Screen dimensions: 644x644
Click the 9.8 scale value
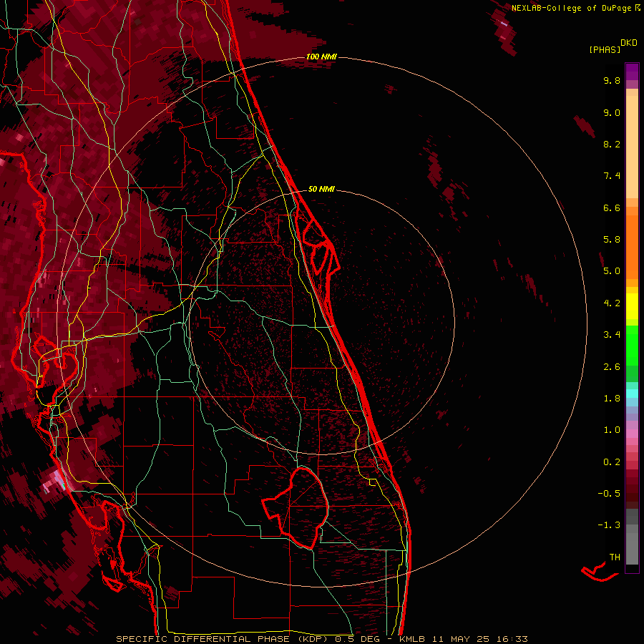coord(612,80)
